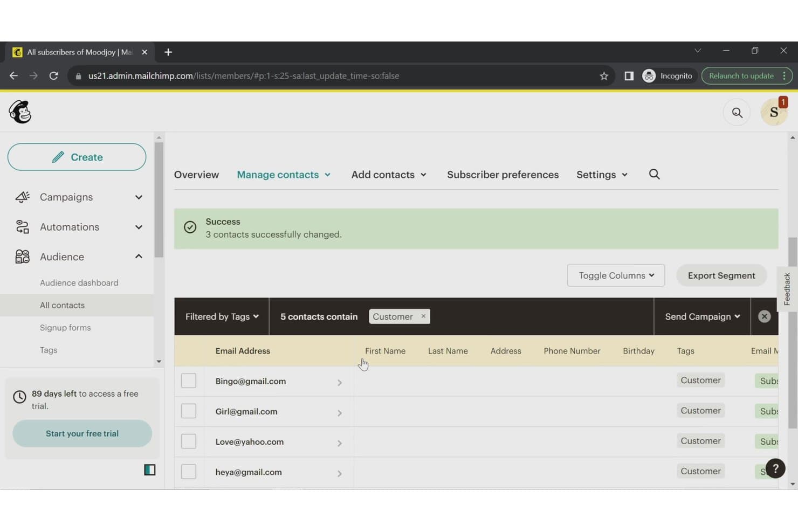This screenshot has height=532, width=798.
Task: Open the Manage contacts dropdown
Action: 284,175
